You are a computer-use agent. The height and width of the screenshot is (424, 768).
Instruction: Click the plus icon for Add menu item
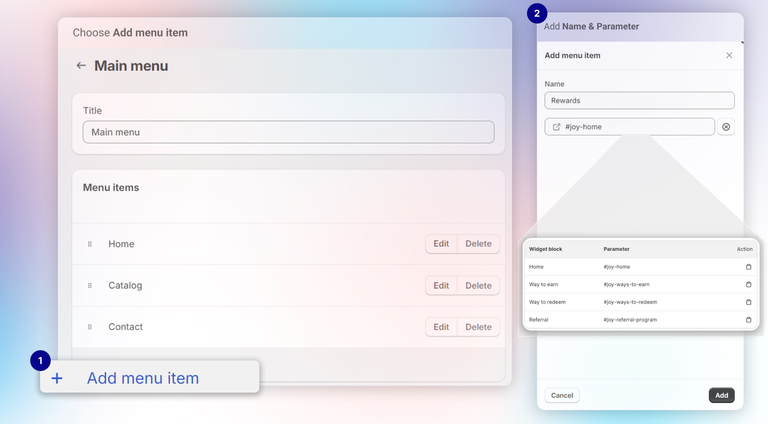tap(57, 378)
